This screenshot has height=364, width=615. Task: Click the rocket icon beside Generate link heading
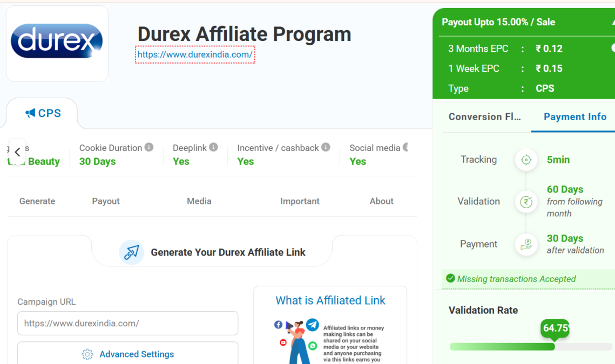point(131,252)
